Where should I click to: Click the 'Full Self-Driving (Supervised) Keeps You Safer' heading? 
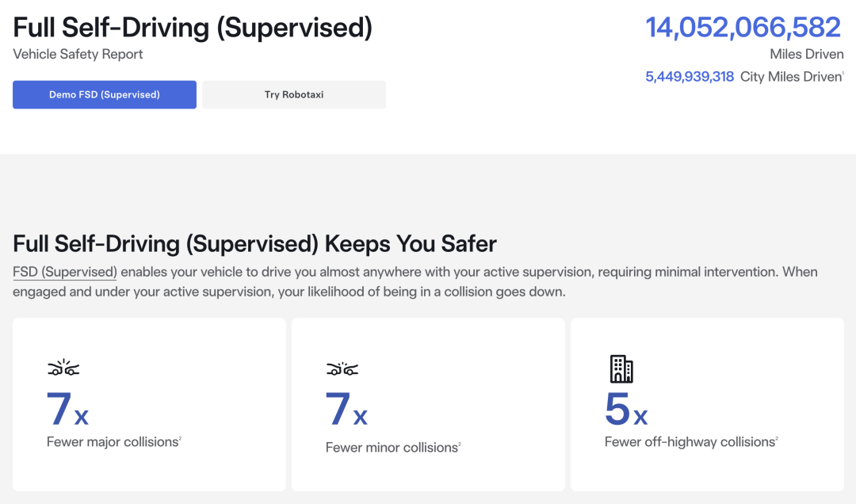[x=255, y=243]
